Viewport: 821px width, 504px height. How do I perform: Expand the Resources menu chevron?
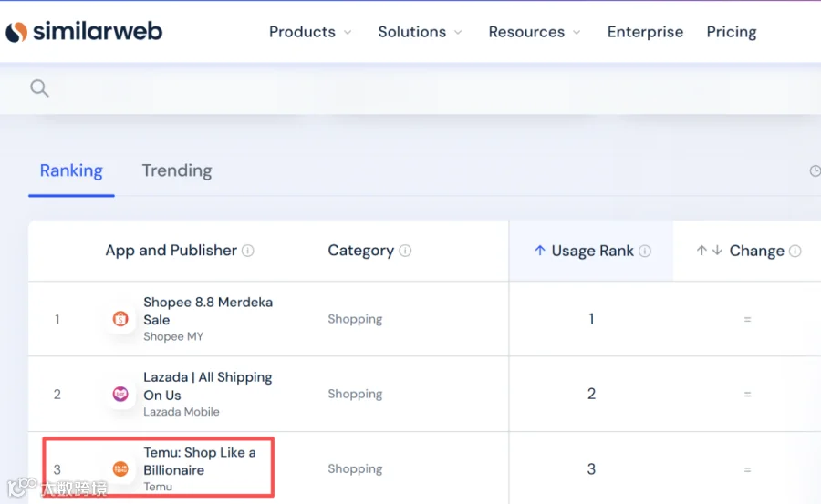point(577,33)
